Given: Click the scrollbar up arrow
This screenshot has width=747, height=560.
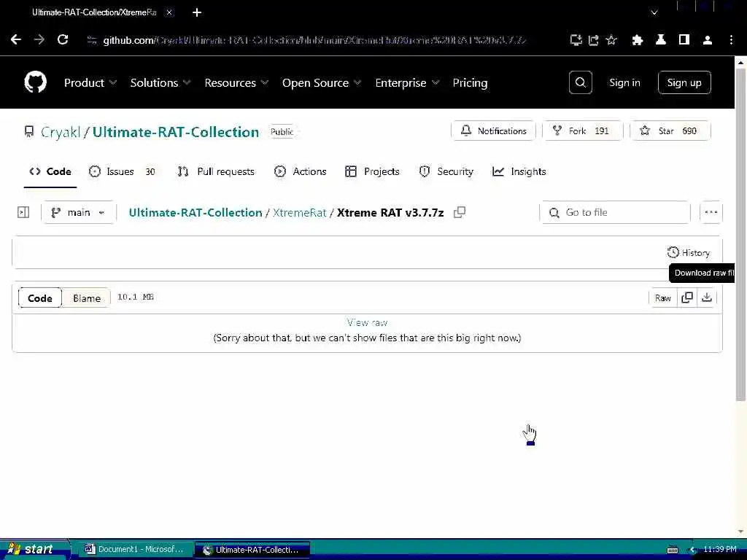Looking at the screenshot, I should [x=740, y=62].
